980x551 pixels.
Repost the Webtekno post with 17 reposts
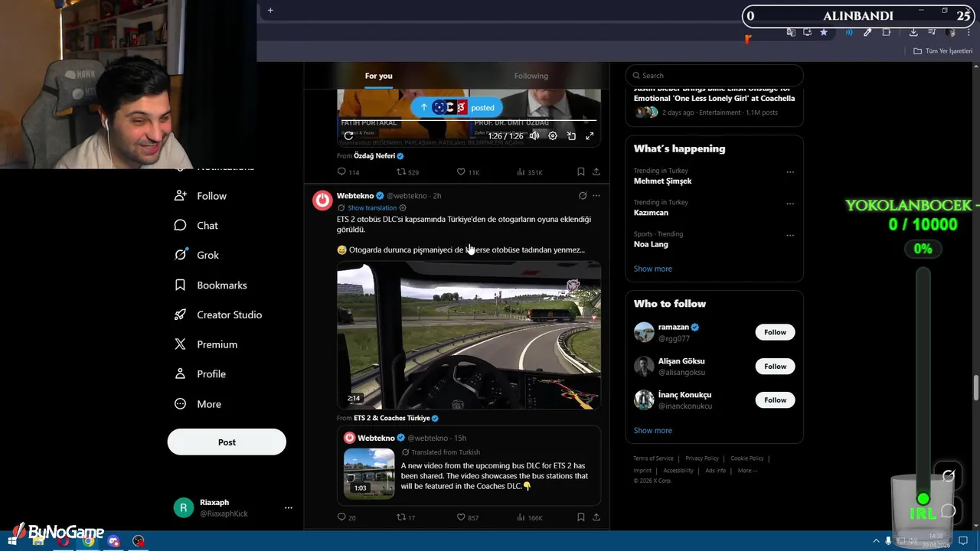click(406, 517)
